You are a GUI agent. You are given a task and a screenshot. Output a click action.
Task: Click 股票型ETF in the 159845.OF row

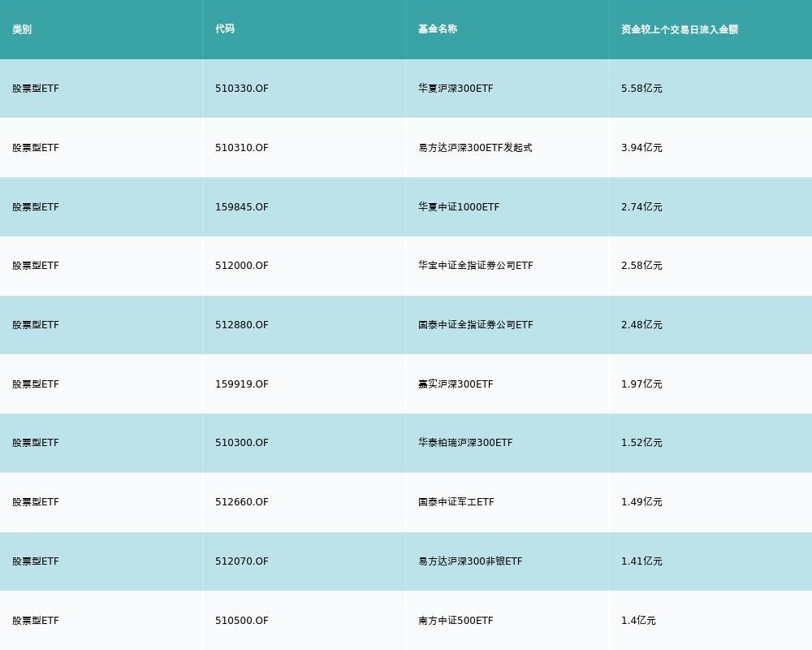tap(36, 207)
